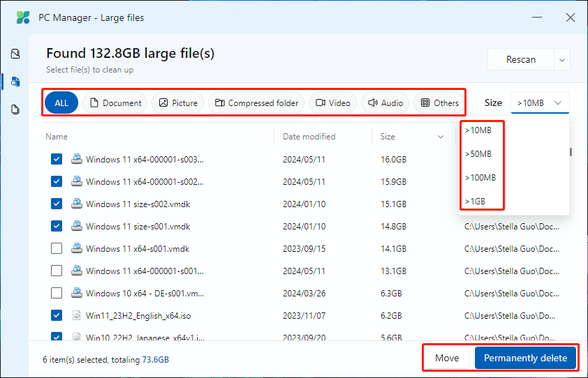Check Windows 10 x64 - DE-s001 file
The image size is (588, 378).
click(57, 293)
